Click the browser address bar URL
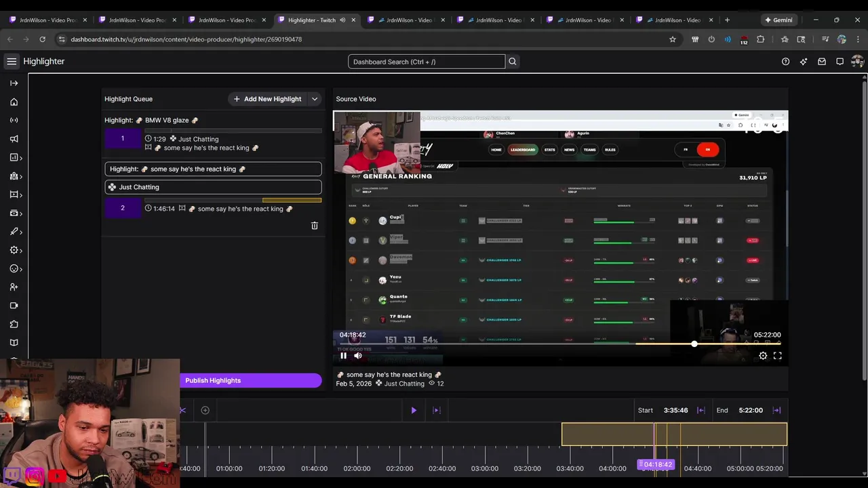The height and width of the screenshot is (488, 868). [x=186, y=39]
